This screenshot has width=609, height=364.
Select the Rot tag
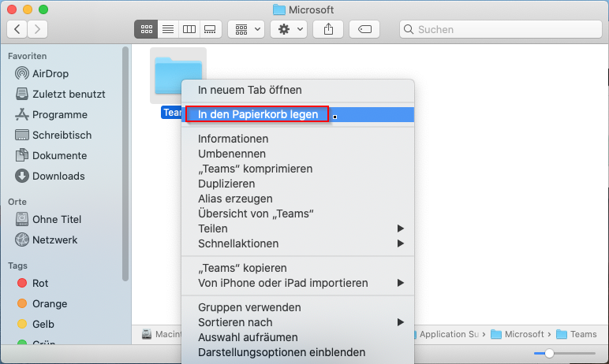(32, 283)
